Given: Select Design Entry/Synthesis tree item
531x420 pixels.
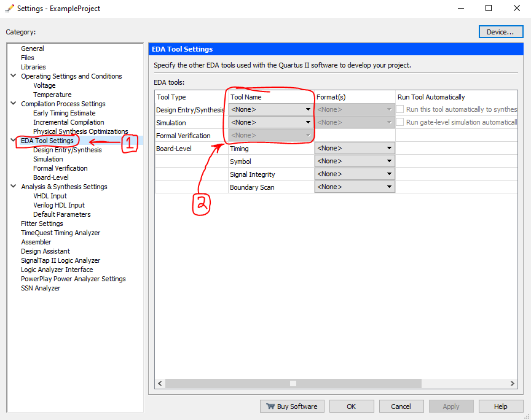Looking at the screenshot, I should click(x=68, y=150).
